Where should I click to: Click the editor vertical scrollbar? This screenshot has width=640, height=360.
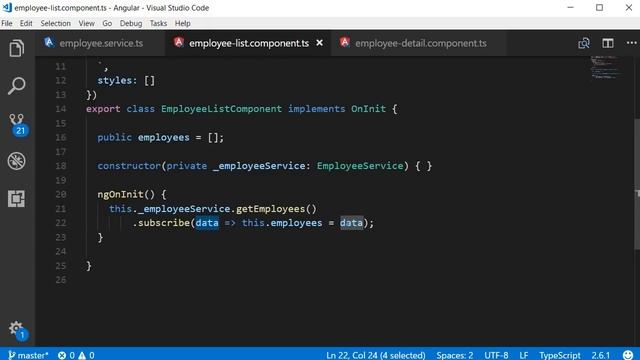point(637,184)
